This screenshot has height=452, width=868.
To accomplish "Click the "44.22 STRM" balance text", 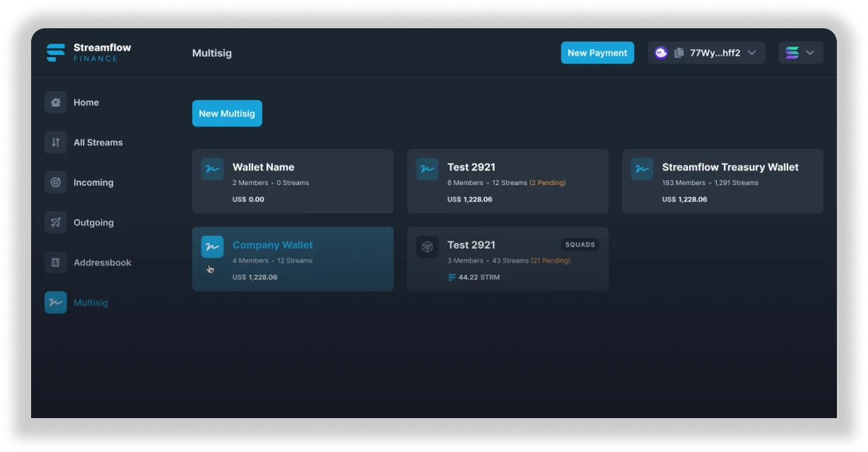I will pyautogui.click(x=479, y=278).
